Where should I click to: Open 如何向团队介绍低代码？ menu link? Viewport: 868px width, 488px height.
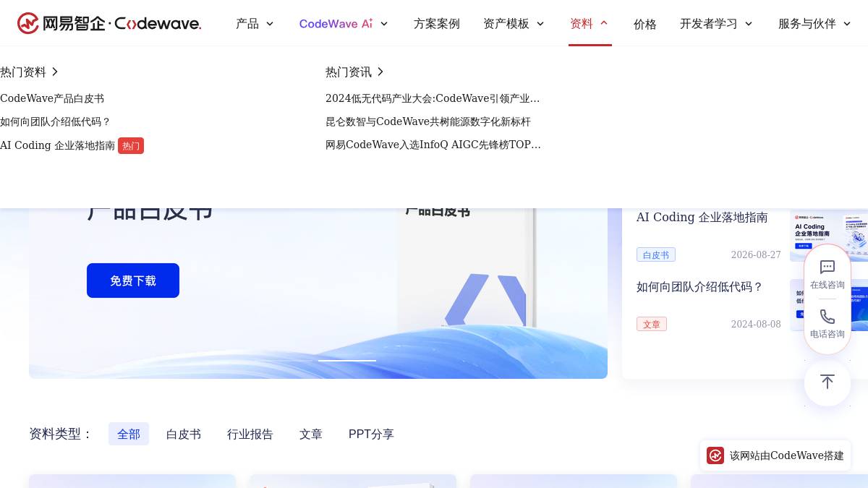click(x=56, y=121)
